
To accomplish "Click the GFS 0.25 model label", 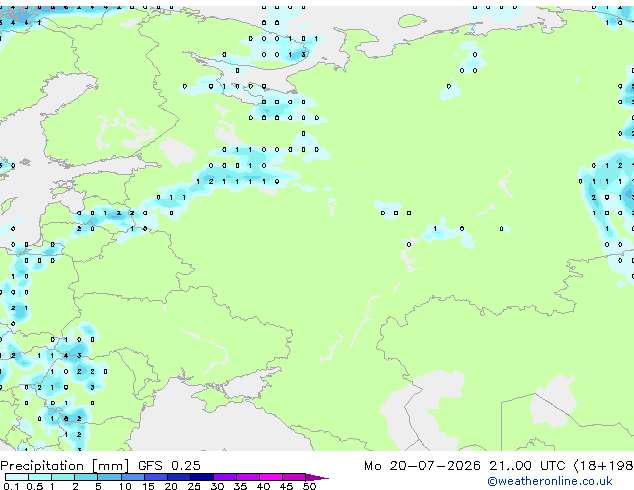I will point(169,466).
